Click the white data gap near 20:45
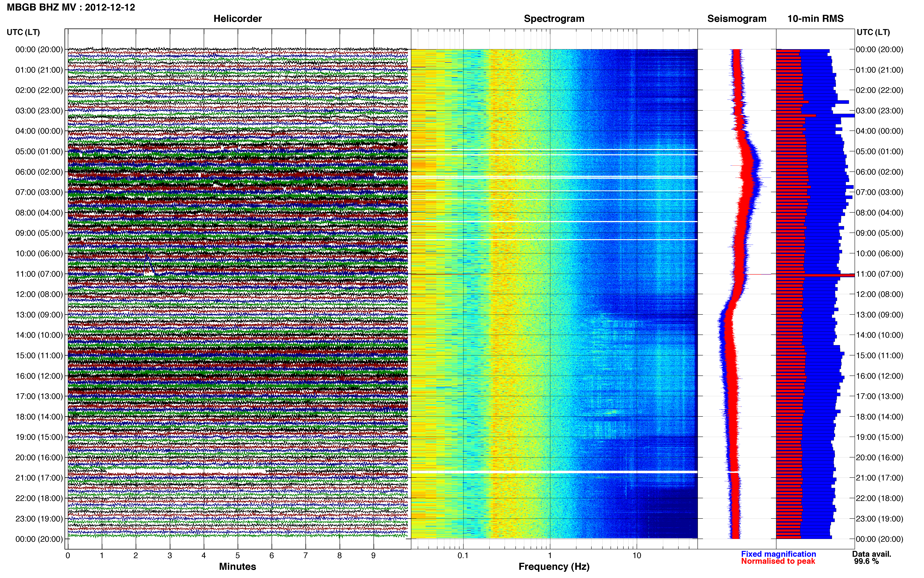This screenshot has width=924, height=578. tap(554, 472)
